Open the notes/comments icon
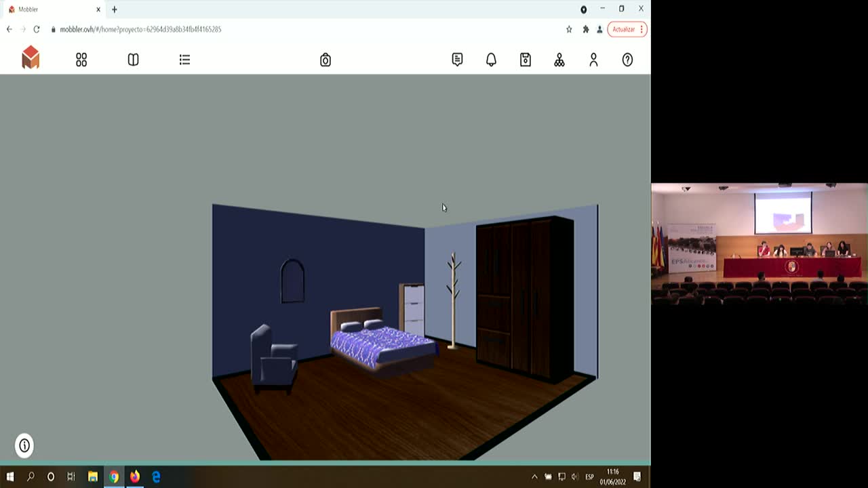 (457, 60)
